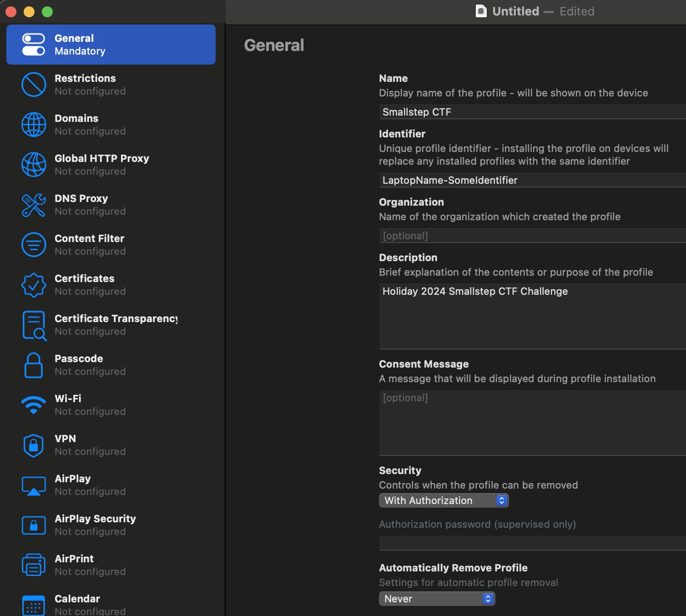The image size is (686, 616).
Task: Click the Certificates badge icon
Action: point(34,284)
